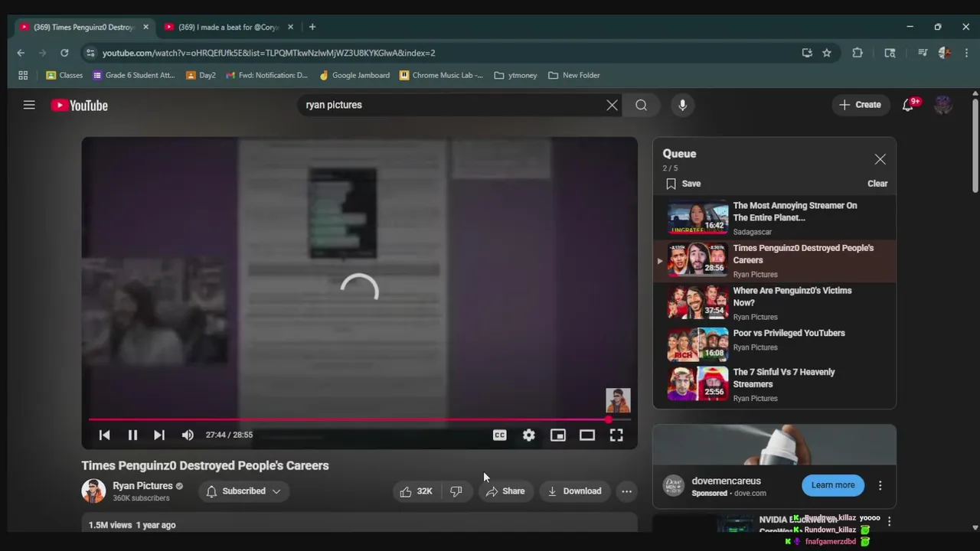Open more actions with the three-dot button
This screenshot has width=980, height=551.
[626, 491]
